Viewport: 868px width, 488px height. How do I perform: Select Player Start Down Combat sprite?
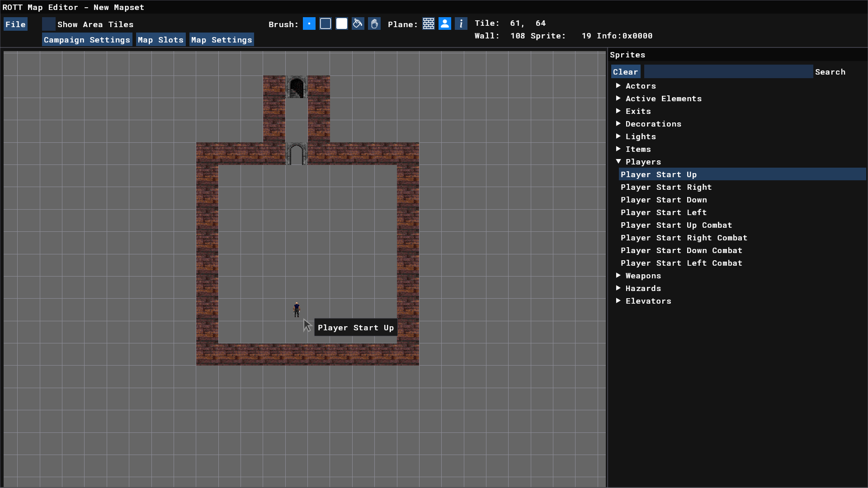(x=681, y=250)
